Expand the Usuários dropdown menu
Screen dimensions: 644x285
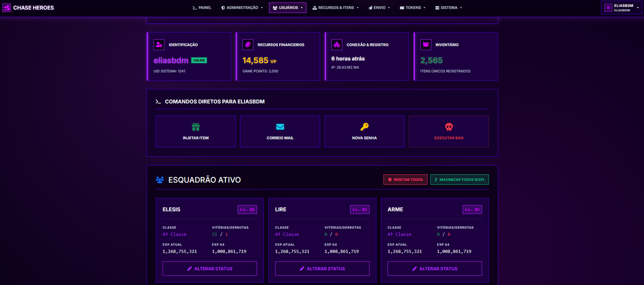[288, 8]
